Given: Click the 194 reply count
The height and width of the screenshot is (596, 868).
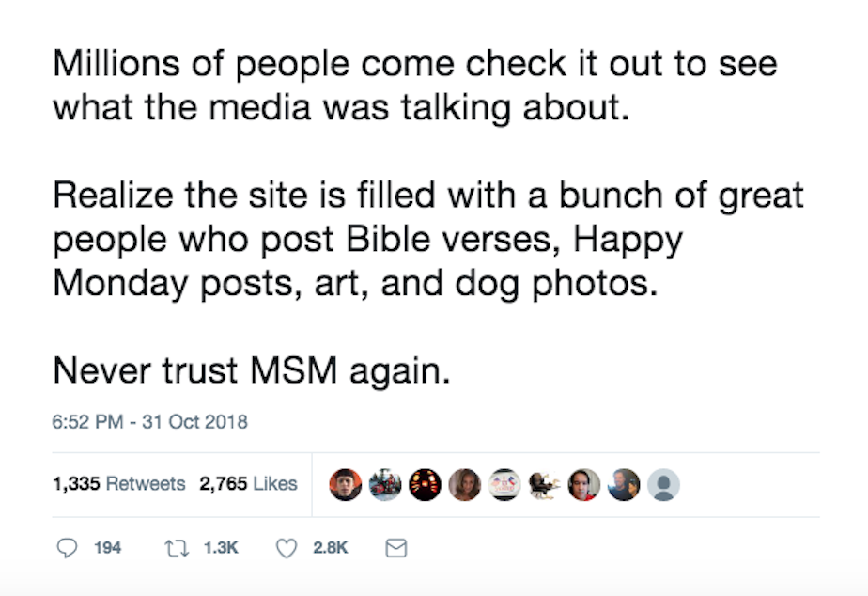Looking at the screenshot, I should [108, 547].
